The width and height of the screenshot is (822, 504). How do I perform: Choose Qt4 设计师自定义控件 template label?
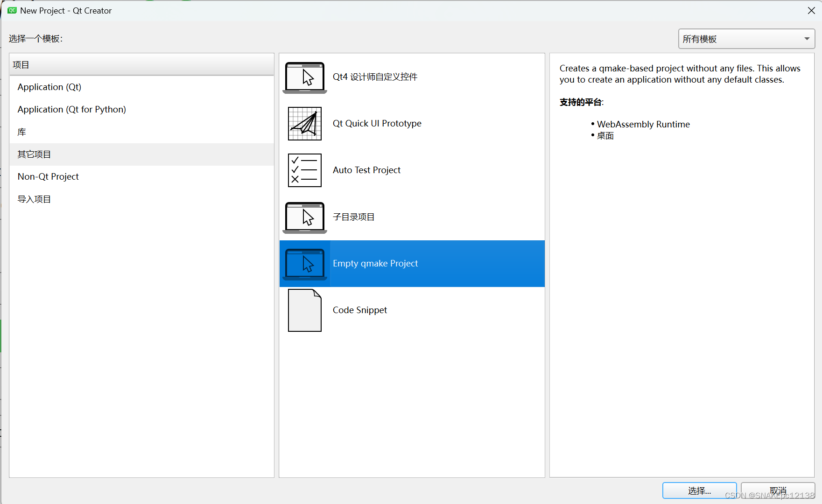pyautogui.click(x=375, y=77)
